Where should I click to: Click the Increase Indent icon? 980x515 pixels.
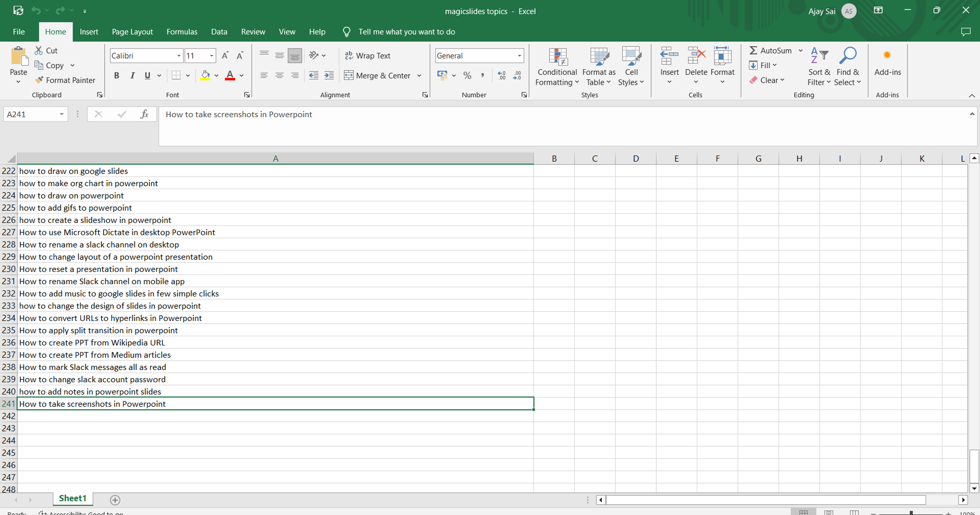click(x=329, y=75)
